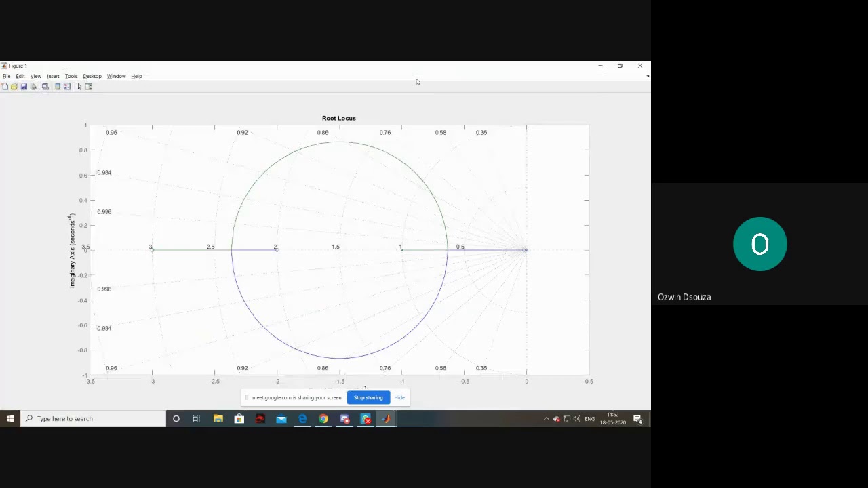Click the zero marker at -3 on real axis
This screenshot has width=868, height=488.
point(152,250)
